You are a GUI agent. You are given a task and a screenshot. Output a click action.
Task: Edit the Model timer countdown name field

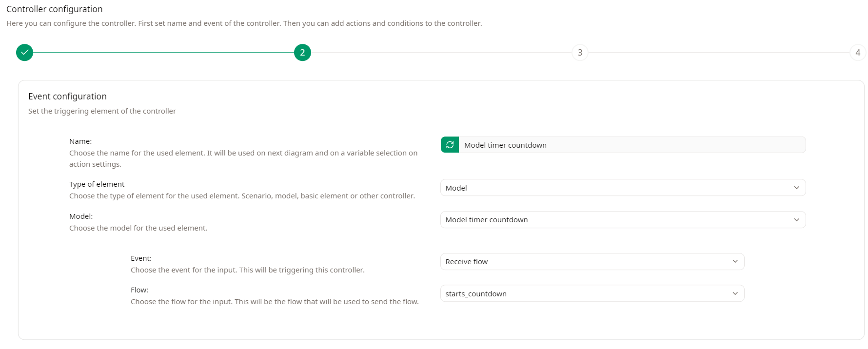(x=632, y=145)
